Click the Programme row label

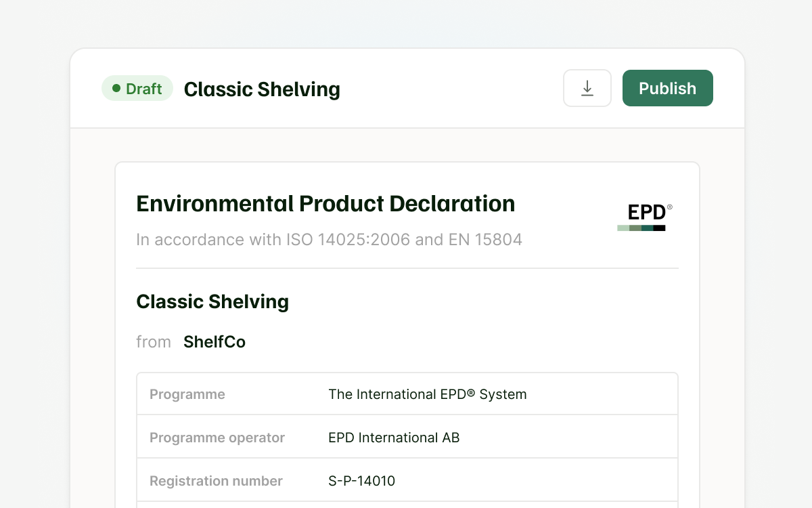coord(187,394)
